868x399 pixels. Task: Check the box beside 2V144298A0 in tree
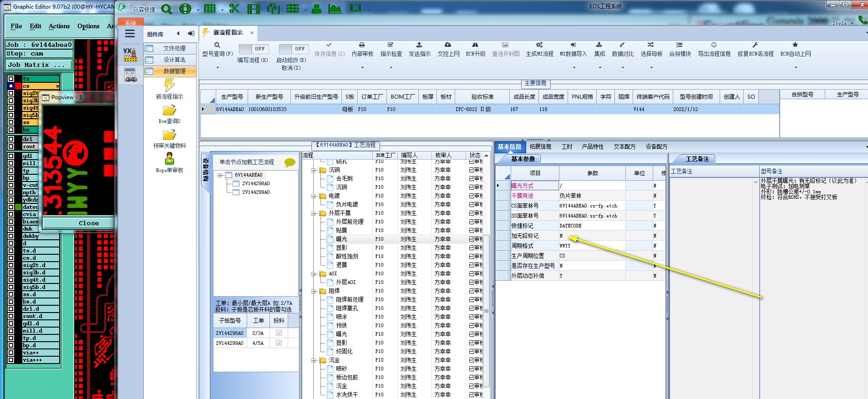(x=236, y=184)
